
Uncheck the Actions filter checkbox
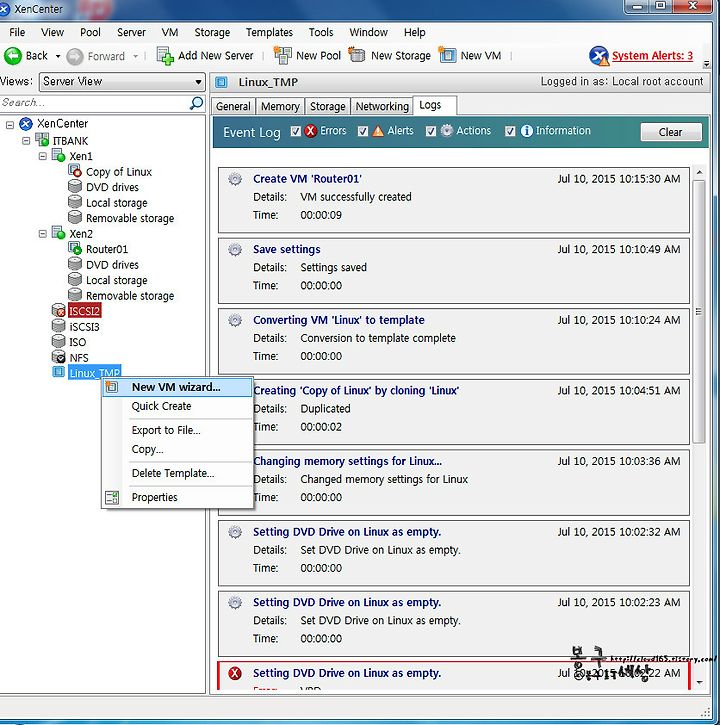pos(431,131)
